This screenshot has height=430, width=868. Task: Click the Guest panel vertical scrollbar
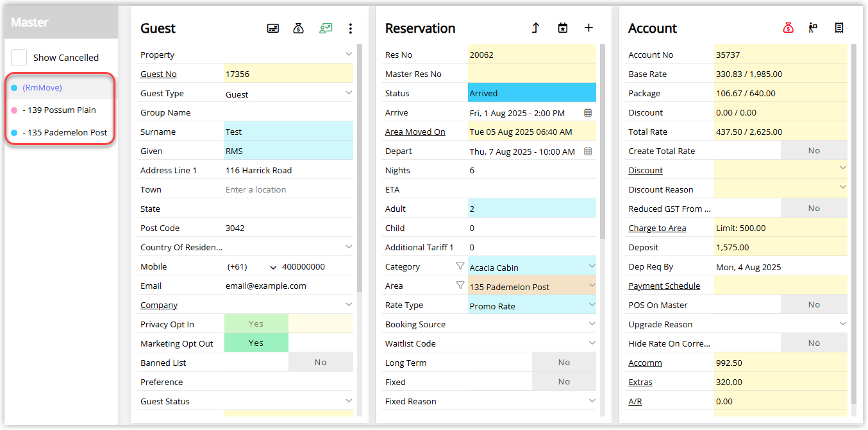click(x=359, y=168)
